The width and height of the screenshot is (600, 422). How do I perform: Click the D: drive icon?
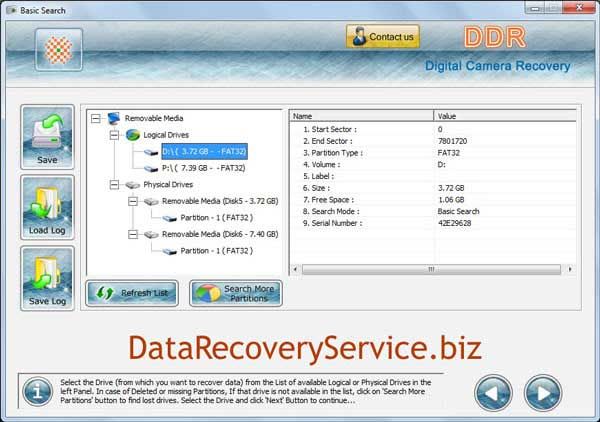tap(151, 152)
